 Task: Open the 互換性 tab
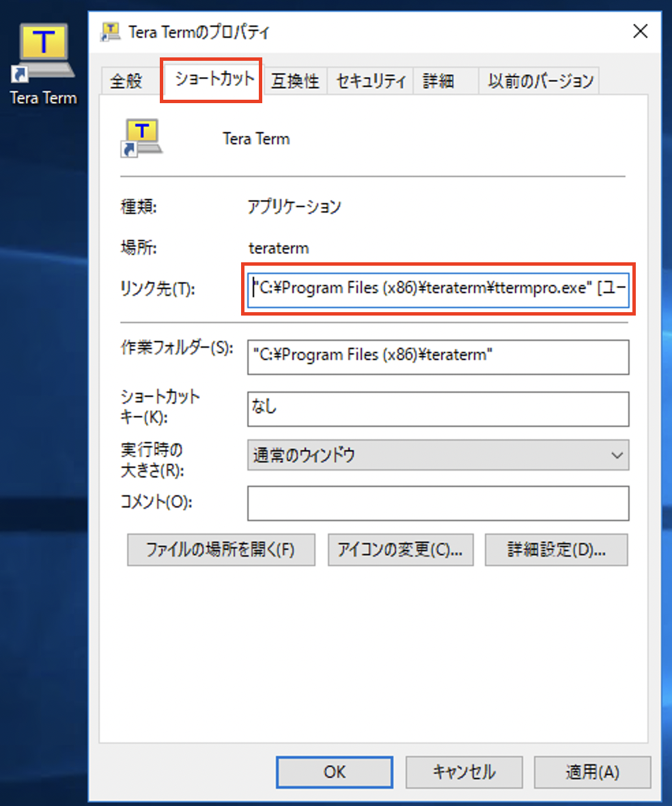(x=296, y=81)
